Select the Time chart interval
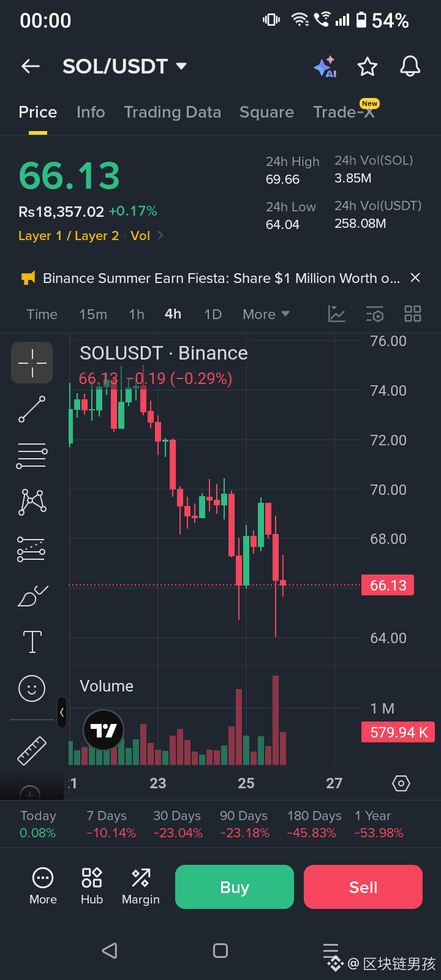This screenshot has width=441, height=980. pos(42,314)
